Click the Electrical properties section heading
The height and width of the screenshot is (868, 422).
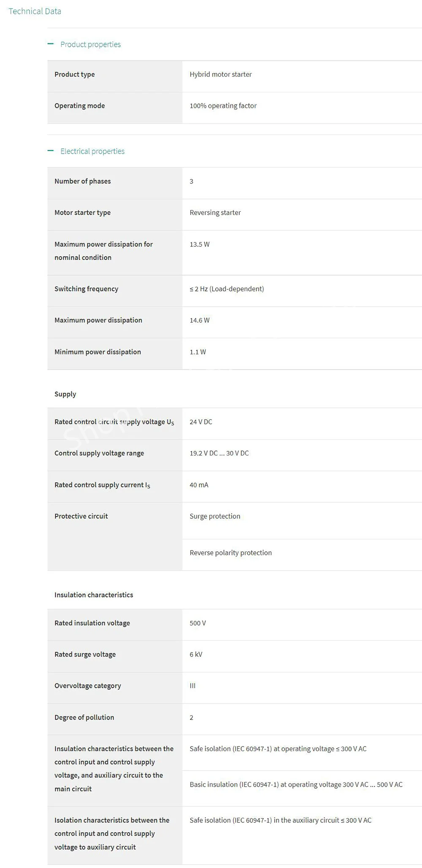(x=92, y=151)
